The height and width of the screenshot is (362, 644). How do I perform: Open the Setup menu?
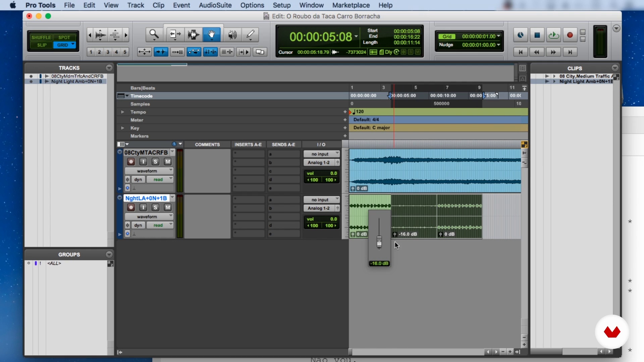(x=281, y=5)
